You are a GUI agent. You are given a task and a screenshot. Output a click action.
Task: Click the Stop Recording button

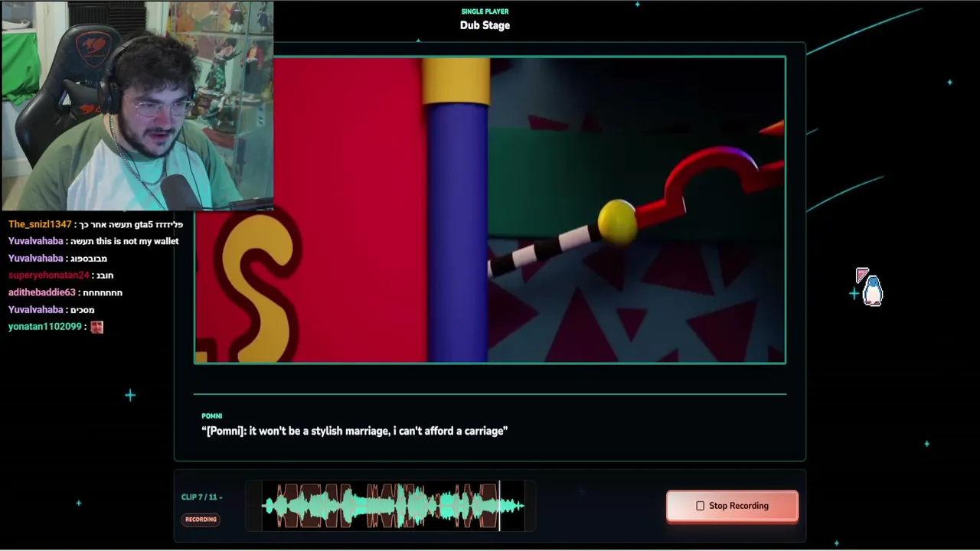click(x=732, y=506)
